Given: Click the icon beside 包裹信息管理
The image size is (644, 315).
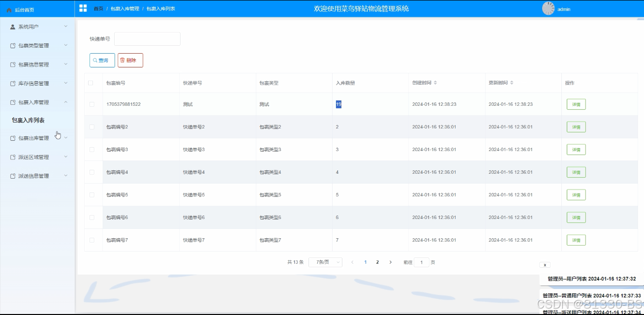Looking at the screenshot, I should pyautogui.click(x=13, y=64).
